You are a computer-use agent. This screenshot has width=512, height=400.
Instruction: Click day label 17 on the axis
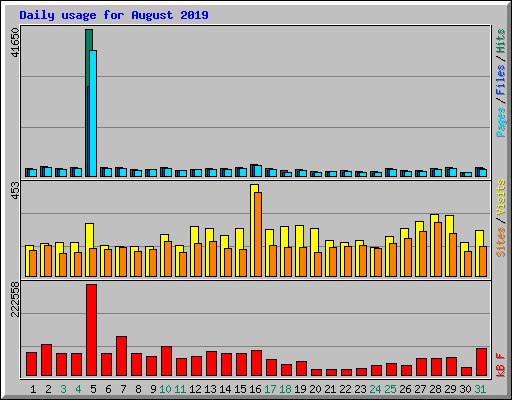point(270,389)
